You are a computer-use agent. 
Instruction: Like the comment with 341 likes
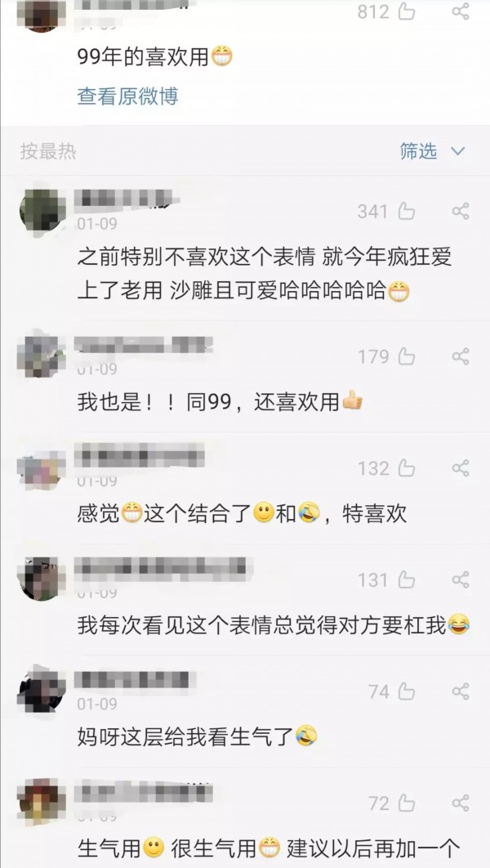pyautogui.click(x=407, y=212)
